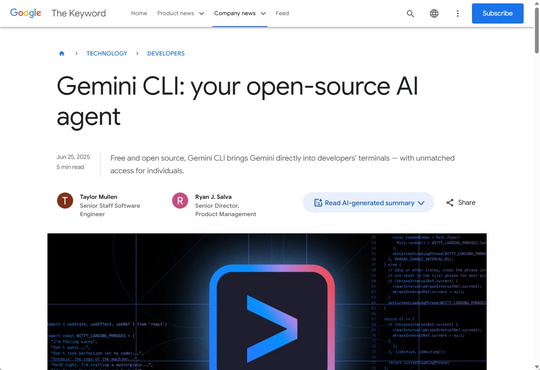Open the search magnifier icon

pyautogui.click(x=410, y=13)
